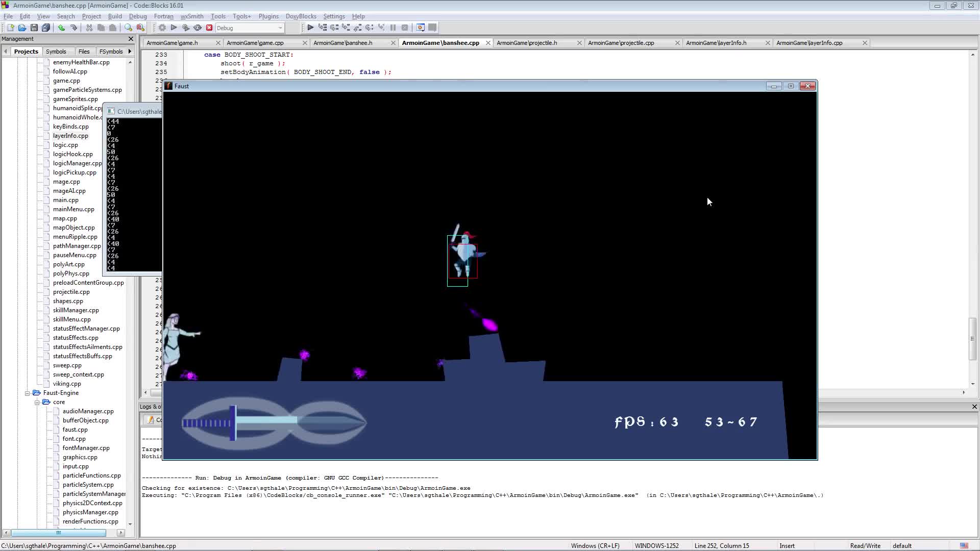Viewport: 980px width, 551px height.
Task: Click the Debugging windows icon
Action: (x=421, y=28)
